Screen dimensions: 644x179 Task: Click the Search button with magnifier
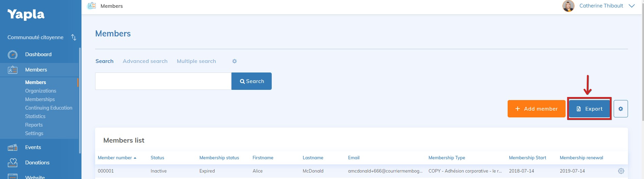[252, 81]
